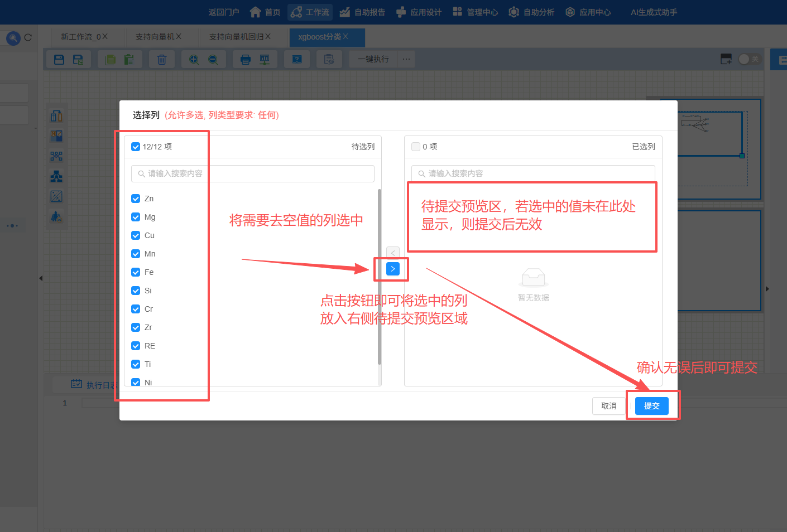Open help via the question mark icon
This screenshot has height=532, width=787.
tap(297, 59)
